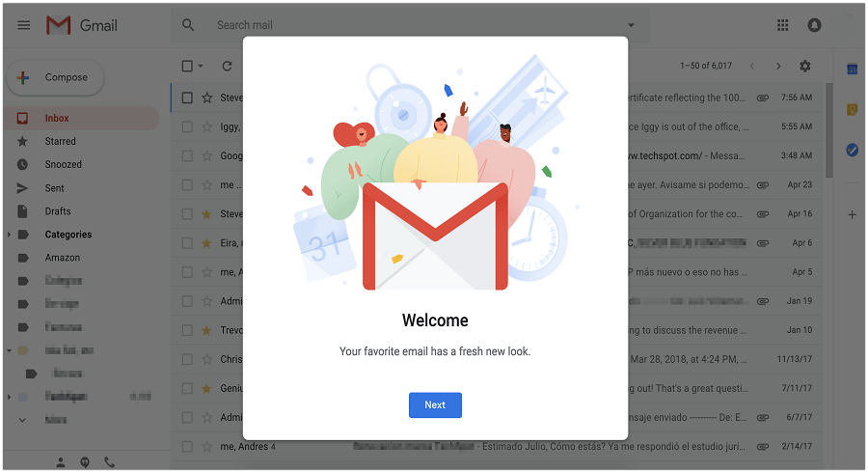Open the Google apps grid
The width and height of the screenshot is (868, 473).
tap(783, 25)
